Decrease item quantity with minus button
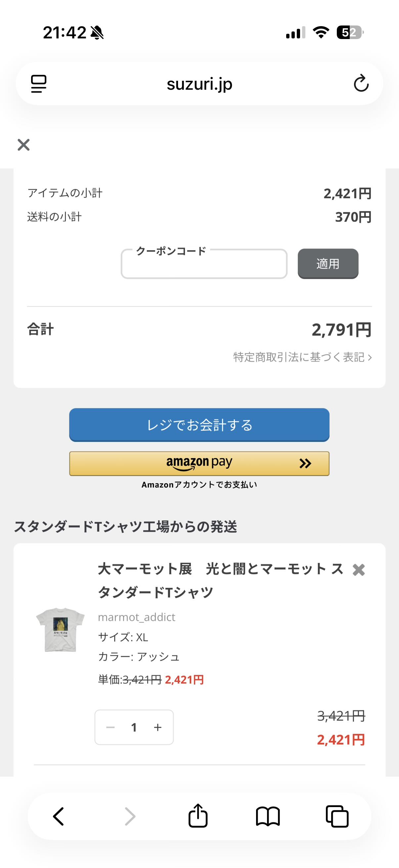The height and width of the screenshot is (868, 399). click(111, 728)
